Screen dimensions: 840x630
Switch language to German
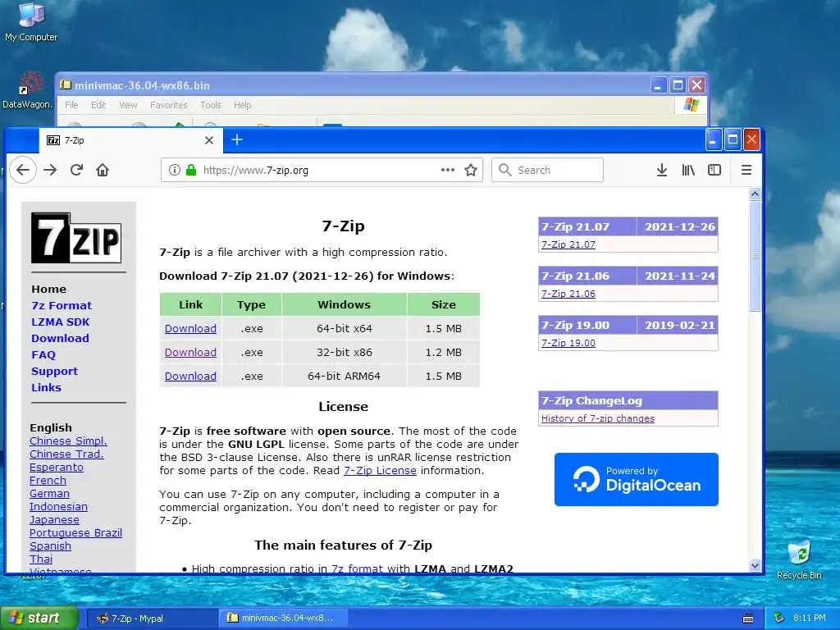(49, 493)
